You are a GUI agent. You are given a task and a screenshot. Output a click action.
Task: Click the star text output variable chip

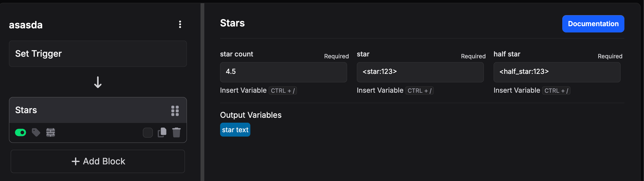pyautogui.click(x=235, y=130)
